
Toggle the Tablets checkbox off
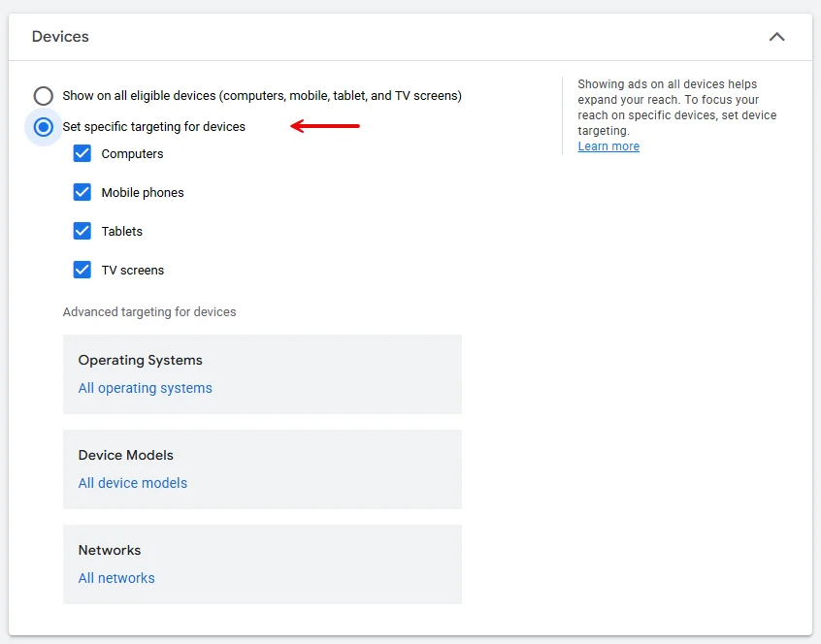[x=82, y=231]
